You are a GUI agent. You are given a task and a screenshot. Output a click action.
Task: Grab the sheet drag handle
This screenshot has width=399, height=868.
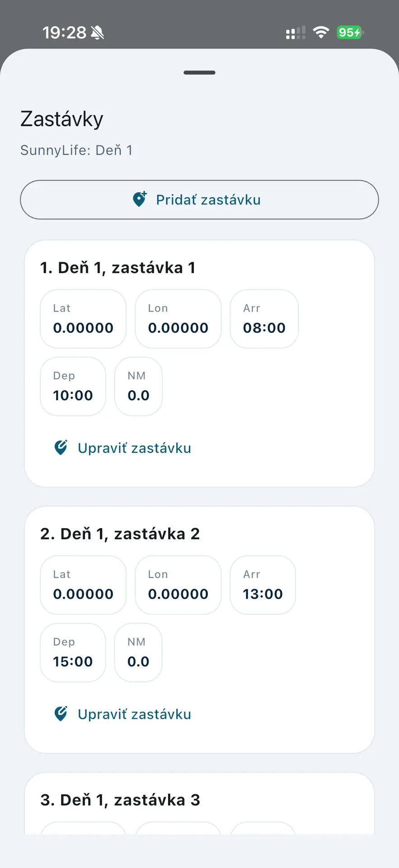click(199, 72)
